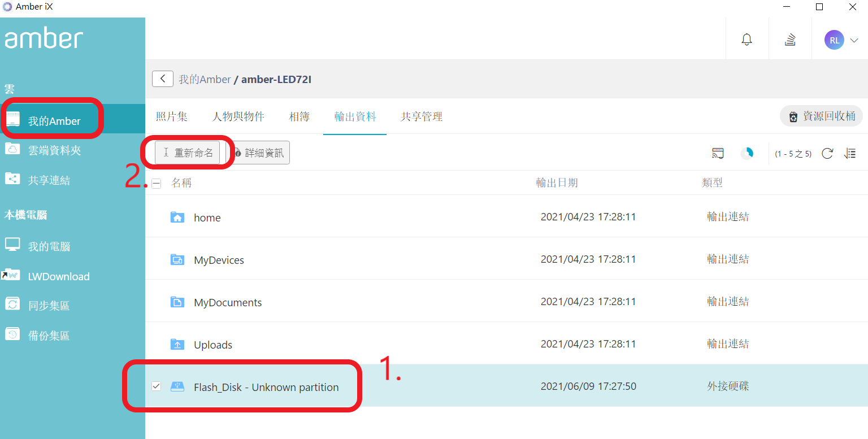Open the storage usage pie icon
The height and width of the screenshot is (439, 868).
click(x=747, y=153)
